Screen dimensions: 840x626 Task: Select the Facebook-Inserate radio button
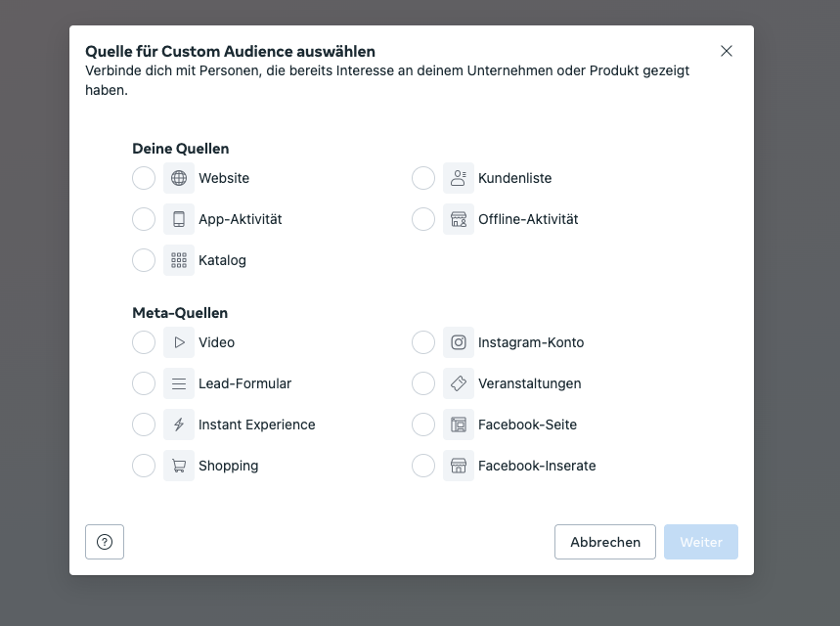pos(423,466)
